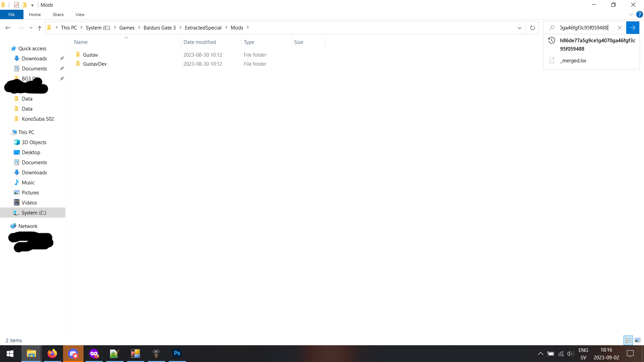Open KonoSuba S02 folder in sidebar
The image size is (644, 362).
click(38, 119)
